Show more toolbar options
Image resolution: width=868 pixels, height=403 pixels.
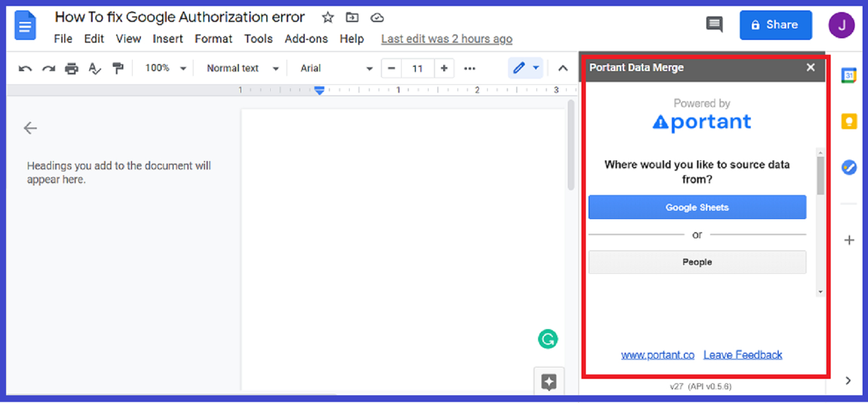point(470,68)
